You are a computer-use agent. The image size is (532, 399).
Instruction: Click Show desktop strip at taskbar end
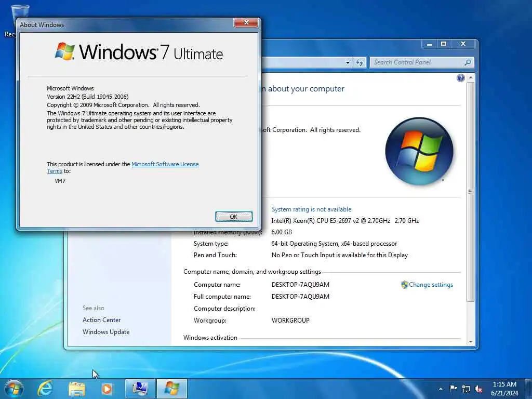pos(528,389)
